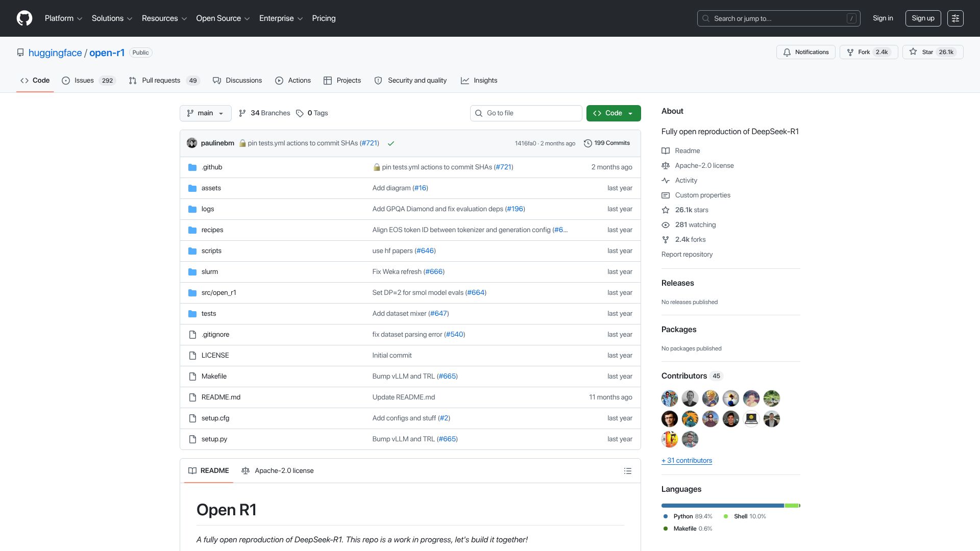Switch to the Issues tab
Screen dimensions: 980x551
89,81
